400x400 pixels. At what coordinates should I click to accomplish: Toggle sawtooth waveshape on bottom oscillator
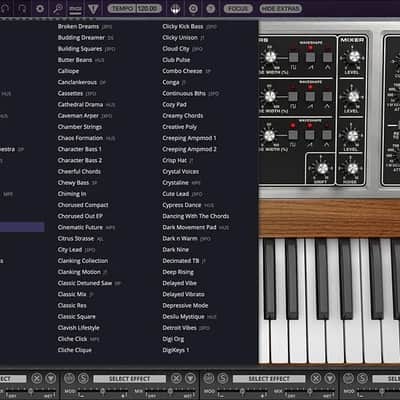pyautogui.click(x=310, y=135)
